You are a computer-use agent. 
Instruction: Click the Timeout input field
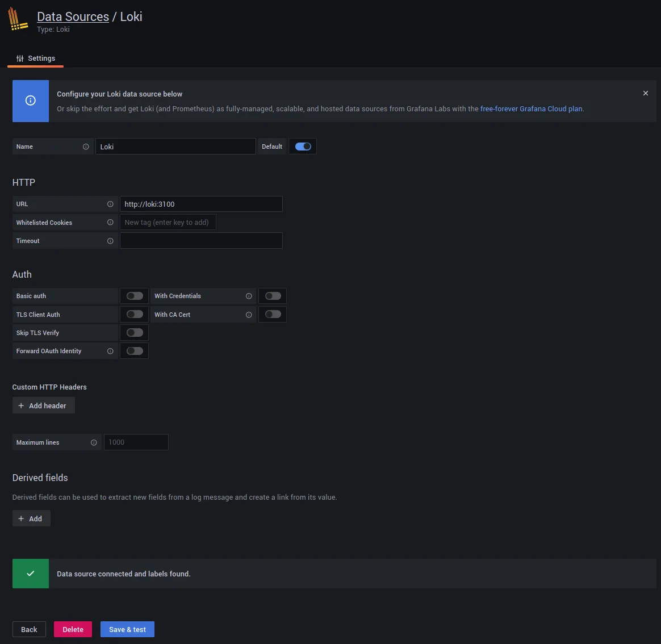click(201, 241)
